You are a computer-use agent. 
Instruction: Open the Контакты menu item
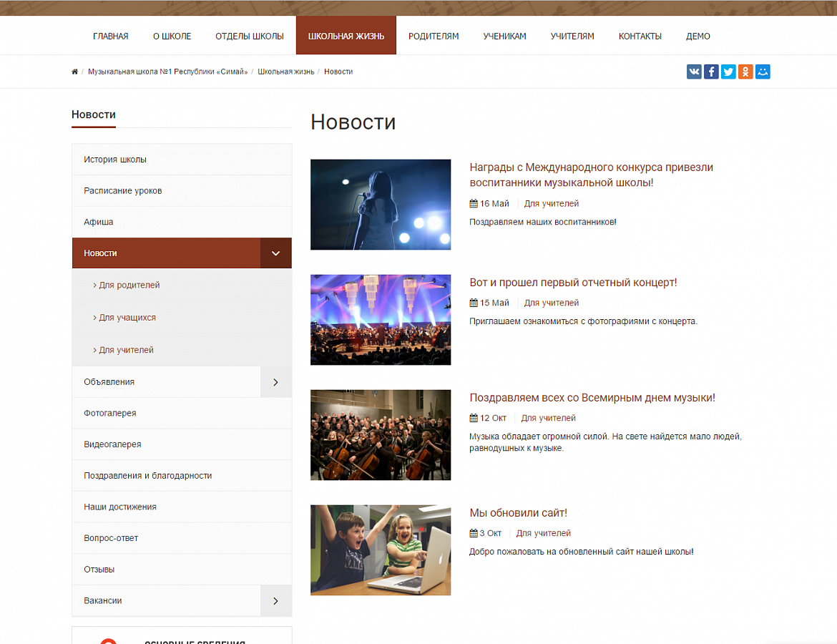point(640,36)
